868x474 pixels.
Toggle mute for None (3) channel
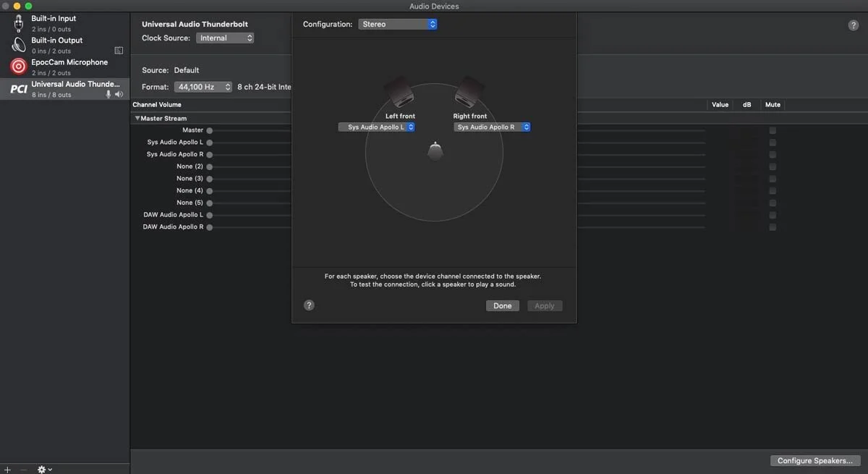coord(773,179)
